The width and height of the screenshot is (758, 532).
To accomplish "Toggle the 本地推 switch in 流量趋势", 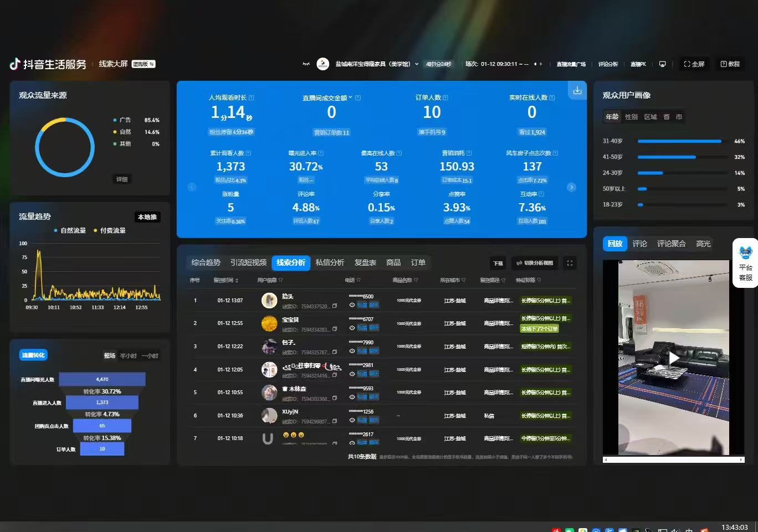I will tap(147, 217).
